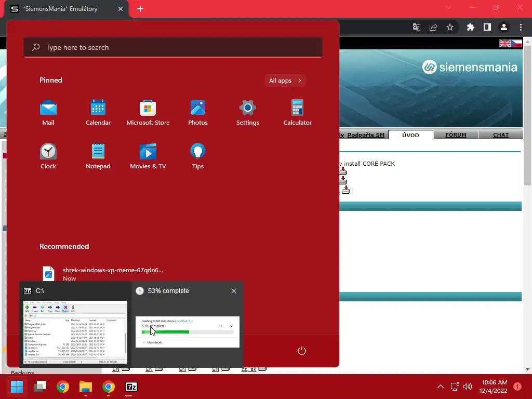Open the notification center badge
The image size is (532, 399).
pos(517,387)
